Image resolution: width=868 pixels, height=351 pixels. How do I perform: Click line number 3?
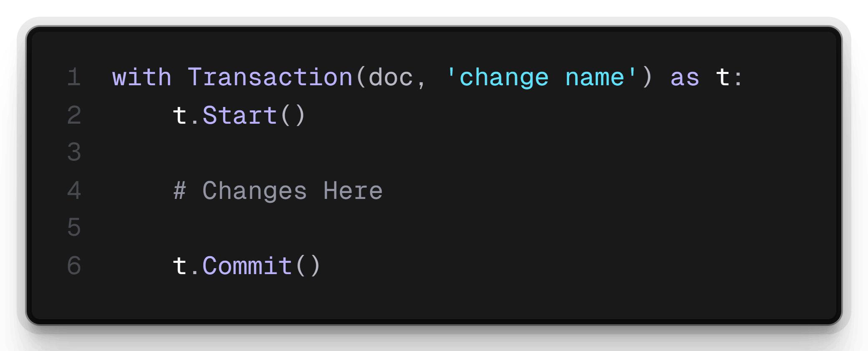click(74, 152)
